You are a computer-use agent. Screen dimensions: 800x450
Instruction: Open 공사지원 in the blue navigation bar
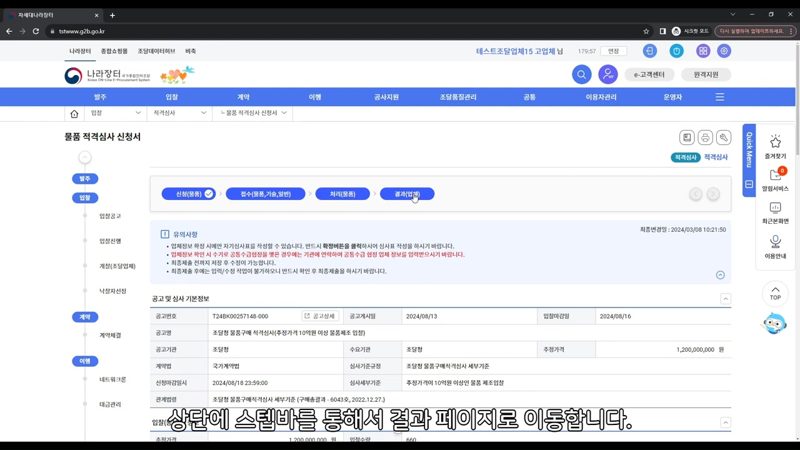pyautogui.click(x=386, y=97)
